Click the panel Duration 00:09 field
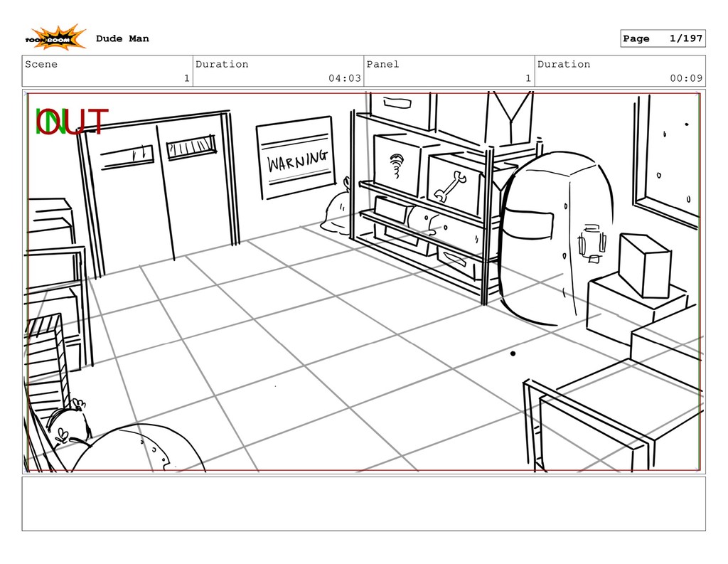The width and height of the screenshot is (728, 564). tap(619, 71)
